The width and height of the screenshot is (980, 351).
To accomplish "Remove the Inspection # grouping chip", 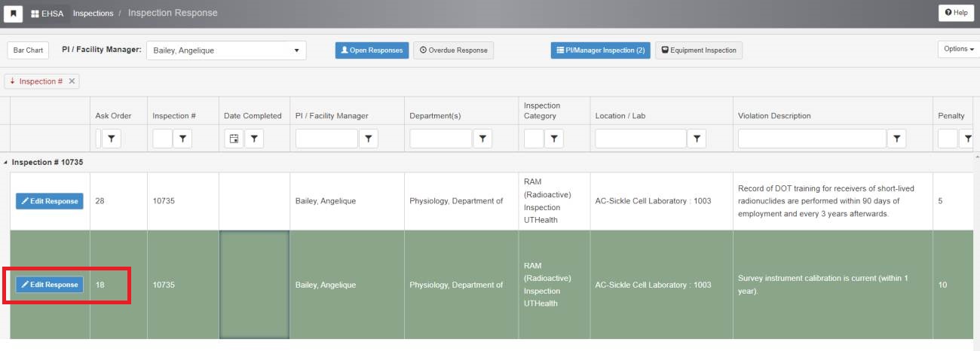I will pyautogui.click(x=72, y=81).
